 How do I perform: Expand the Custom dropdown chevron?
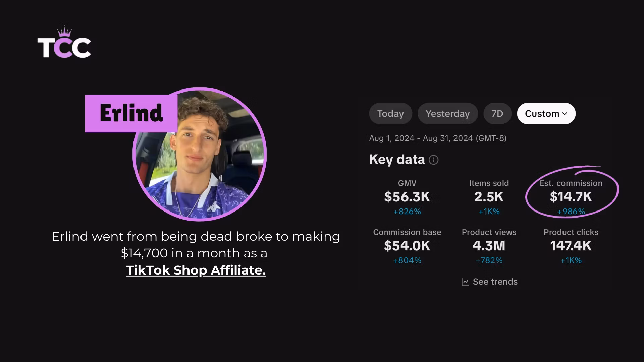[x=565, y=114]
